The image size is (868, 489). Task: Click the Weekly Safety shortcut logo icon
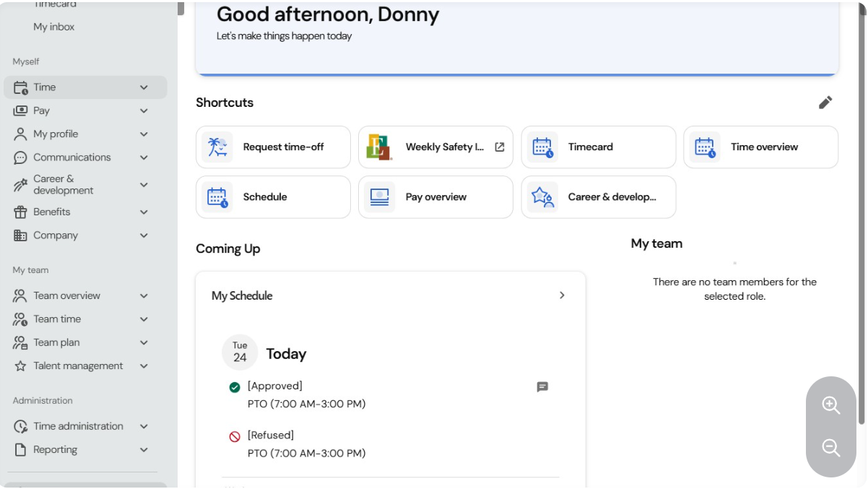pyautogui.click(x=379, y=147)
